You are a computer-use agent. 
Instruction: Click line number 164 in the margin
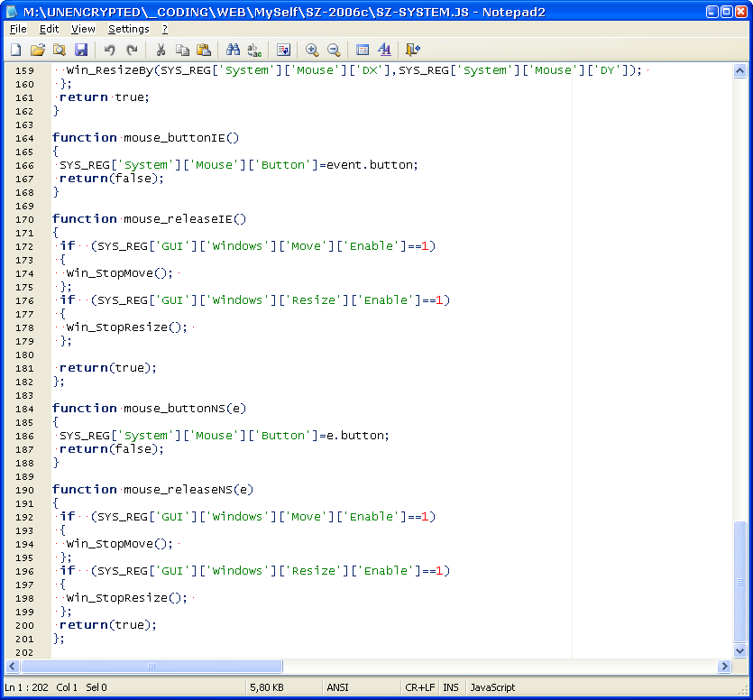point(24,138)
